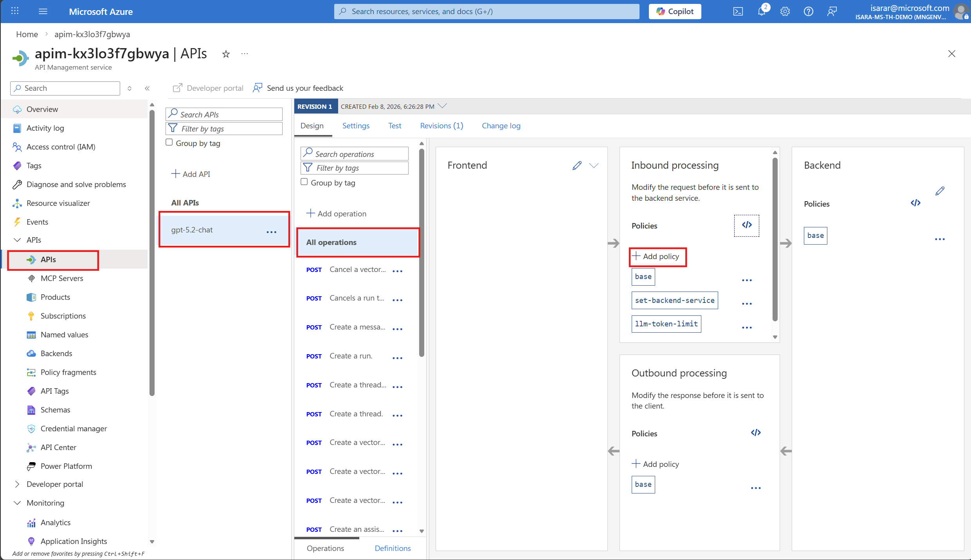Screen dimensions: 971x560
Task: Open the hamburger portal menu
Action: pos(43,11)
